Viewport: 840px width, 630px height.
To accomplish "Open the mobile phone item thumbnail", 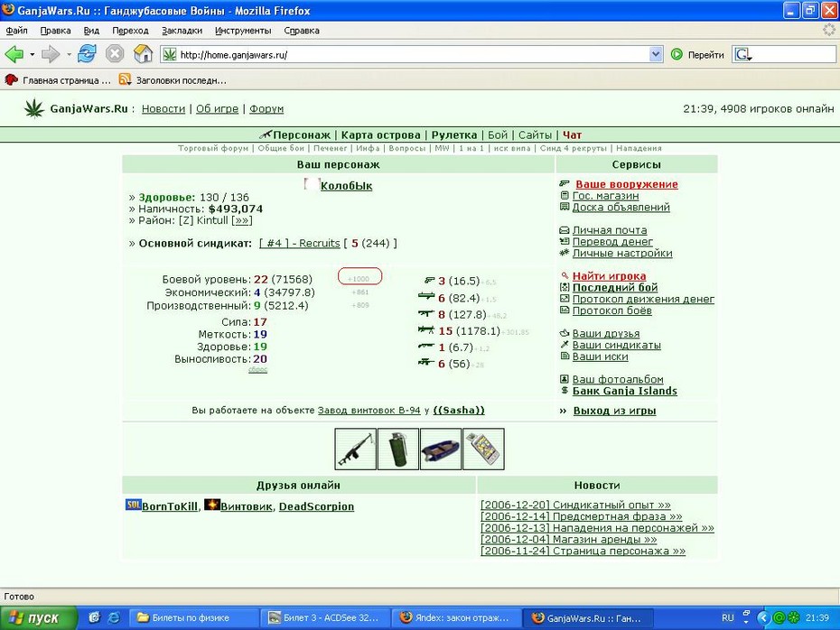I will (x=483, y=449).
